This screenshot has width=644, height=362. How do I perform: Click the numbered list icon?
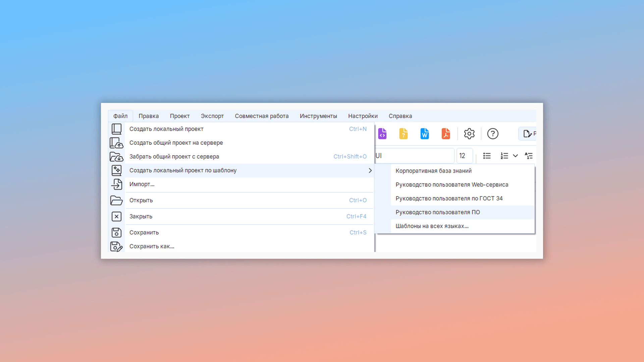pyautogui.click(x=504, y=156)
